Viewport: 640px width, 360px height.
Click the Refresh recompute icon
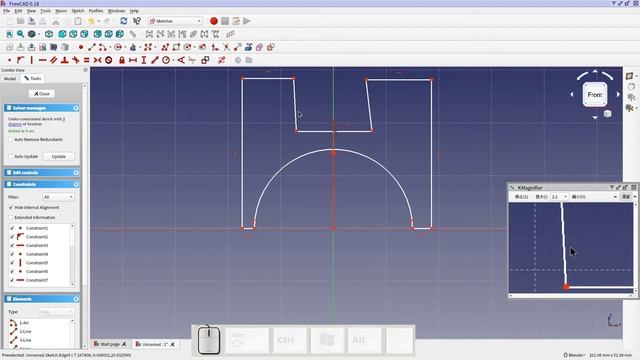click(124, 21)
